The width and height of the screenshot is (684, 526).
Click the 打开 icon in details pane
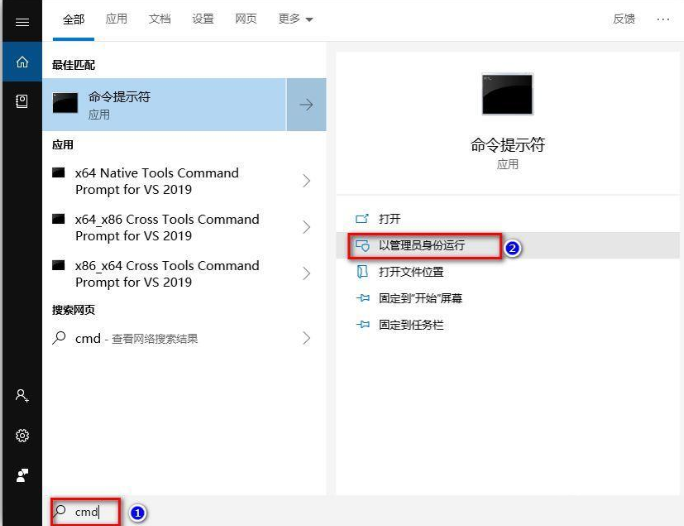(x=362, y=219)
